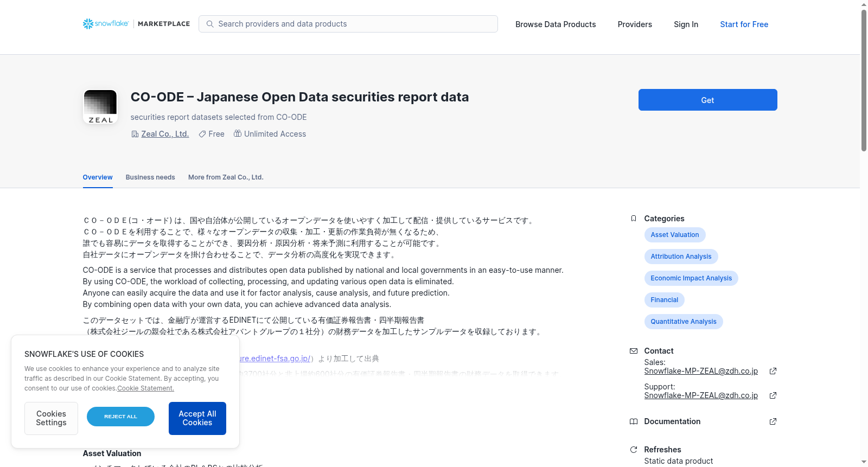Image resolution: width=868 pixels, height=467 pixels.
Task: Select the Attribution Analysis category chip
Action: [681, 257]
